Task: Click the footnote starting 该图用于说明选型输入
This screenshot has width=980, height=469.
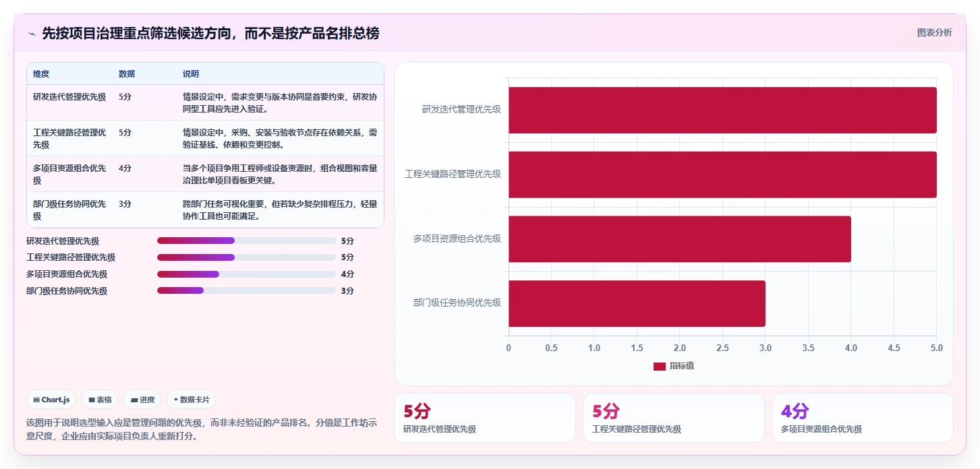Action: coord(202,429)
